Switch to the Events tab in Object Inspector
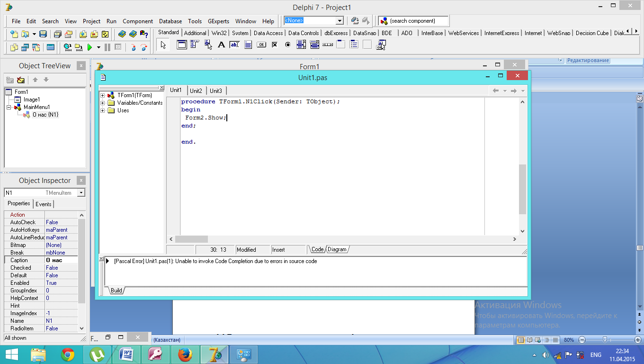The image size is (644, 364). [44, 204]
